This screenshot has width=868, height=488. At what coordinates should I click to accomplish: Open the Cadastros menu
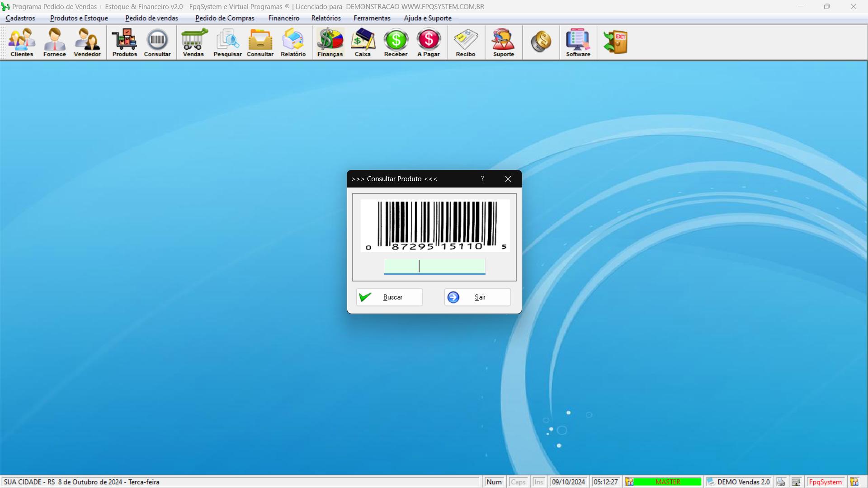pos(20,18)
